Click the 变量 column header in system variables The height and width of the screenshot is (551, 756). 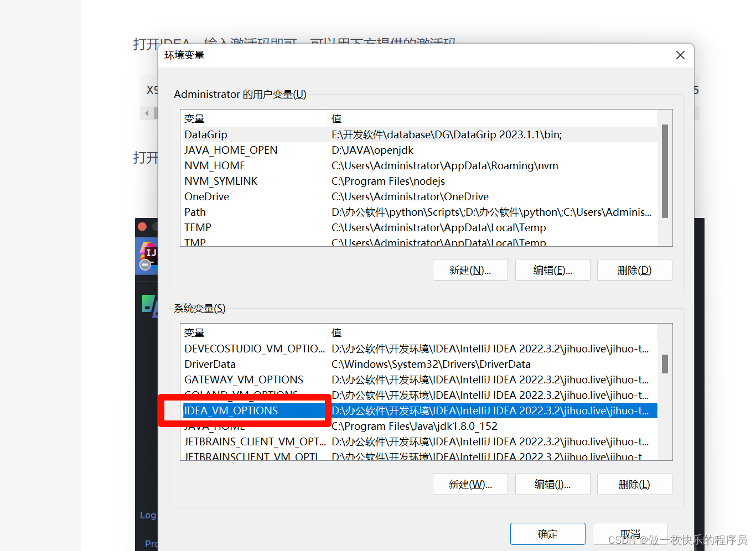pos(254,332)
